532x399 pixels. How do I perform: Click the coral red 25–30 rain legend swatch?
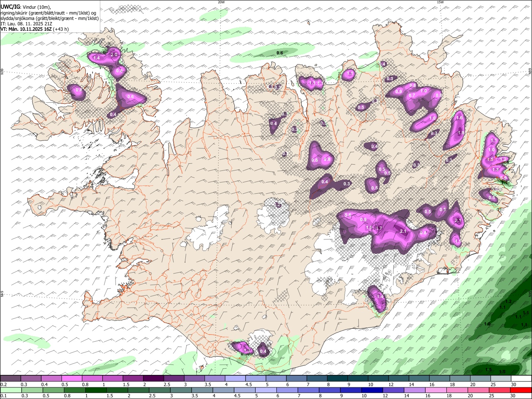[500, 390]
